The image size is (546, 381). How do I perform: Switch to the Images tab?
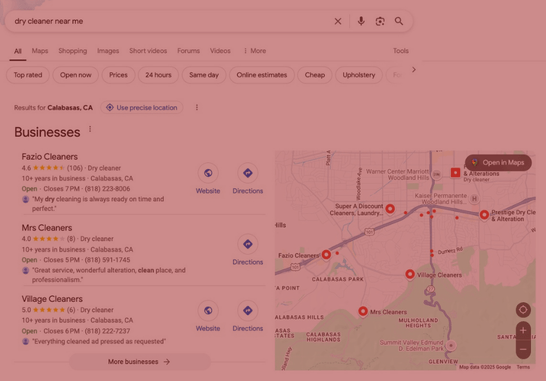pos(108,51)
